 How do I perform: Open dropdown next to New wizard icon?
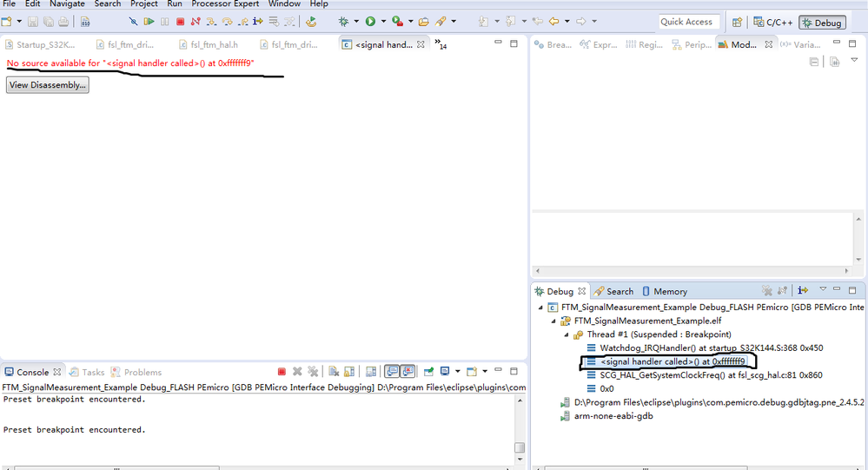pos(19,22)
